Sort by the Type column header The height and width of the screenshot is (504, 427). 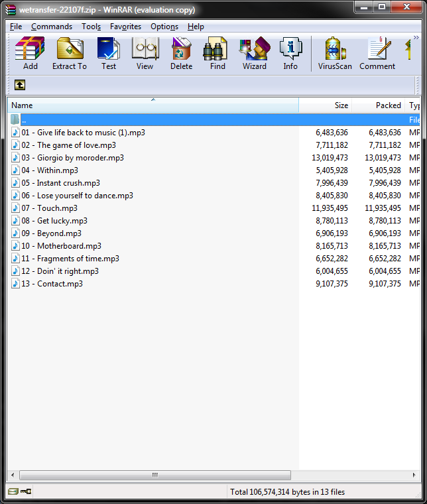click(x=412, y=105)
